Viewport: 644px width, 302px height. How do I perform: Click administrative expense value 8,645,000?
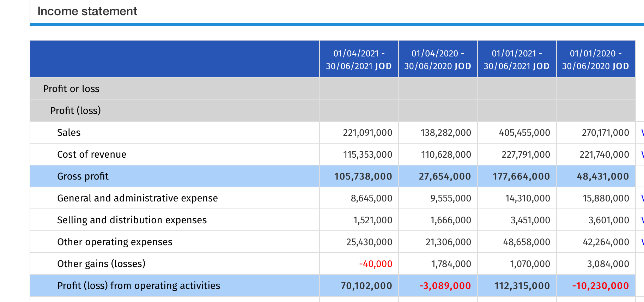tap(371, 198)
